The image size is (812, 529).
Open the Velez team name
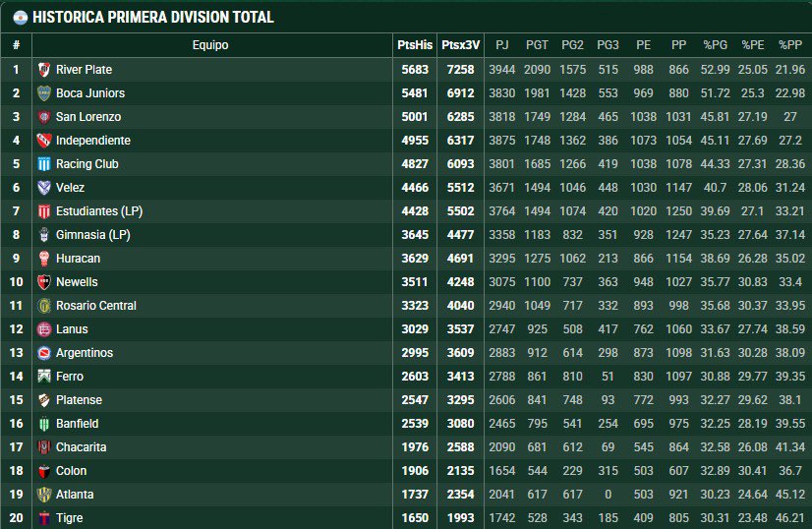pos(70,188)
